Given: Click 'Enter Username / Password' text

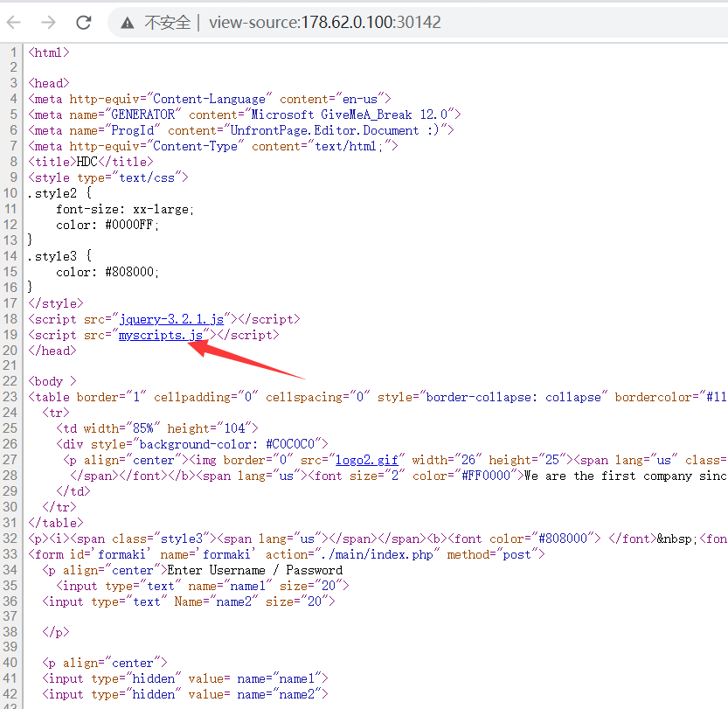Looking at the screenshot, I should tap(255, 570).
